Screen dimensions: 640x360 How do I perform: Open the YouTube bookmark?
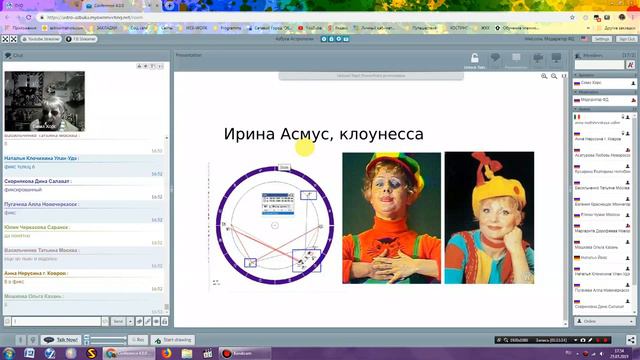point(310,28)
